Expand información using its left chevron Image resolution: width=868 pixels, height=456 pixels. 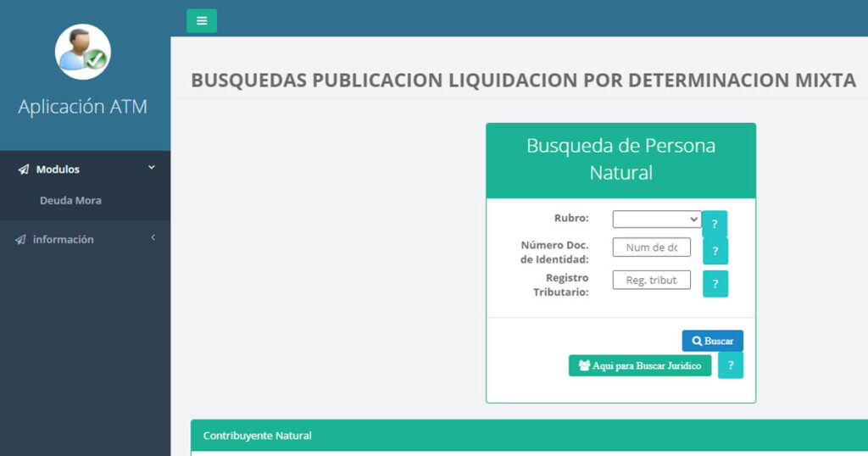point(153,238)
